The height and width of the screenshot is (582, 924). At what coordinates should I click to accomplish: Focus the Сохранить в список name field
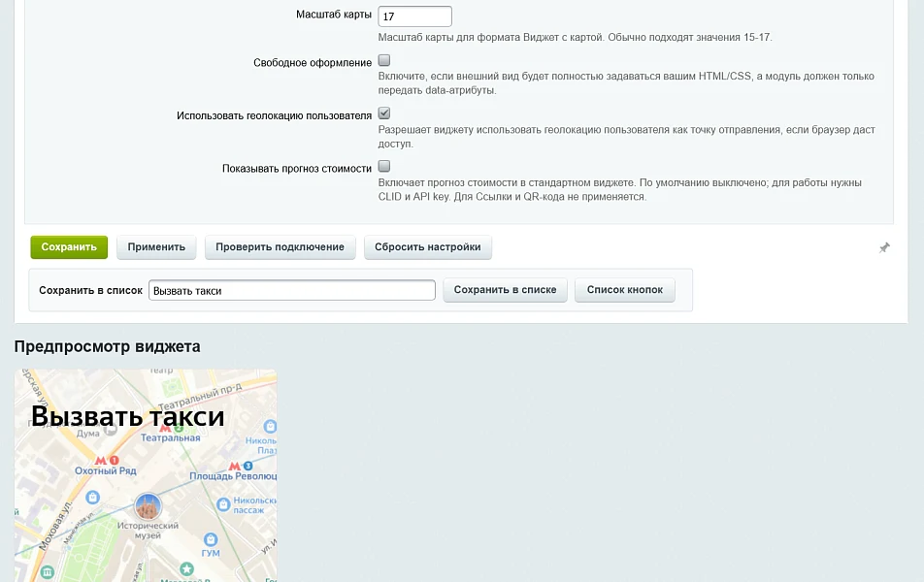pyautogui.click(x=292, y=290)
